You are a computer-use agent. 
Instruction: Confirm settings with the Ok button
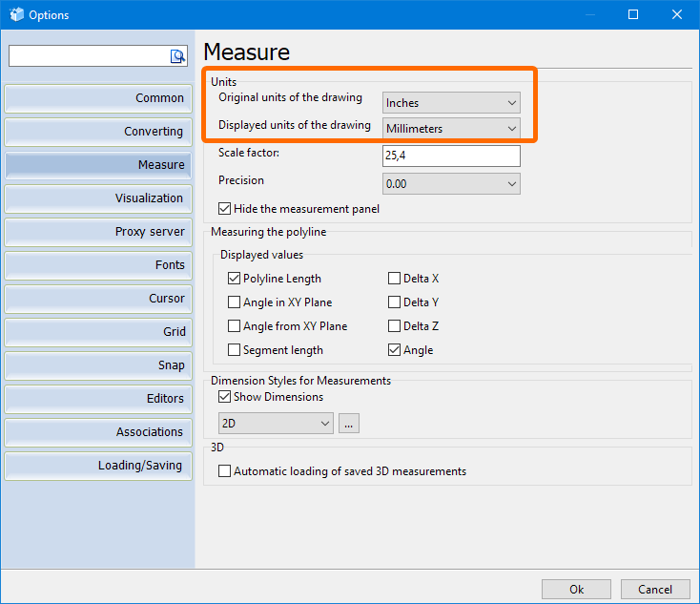576,590
